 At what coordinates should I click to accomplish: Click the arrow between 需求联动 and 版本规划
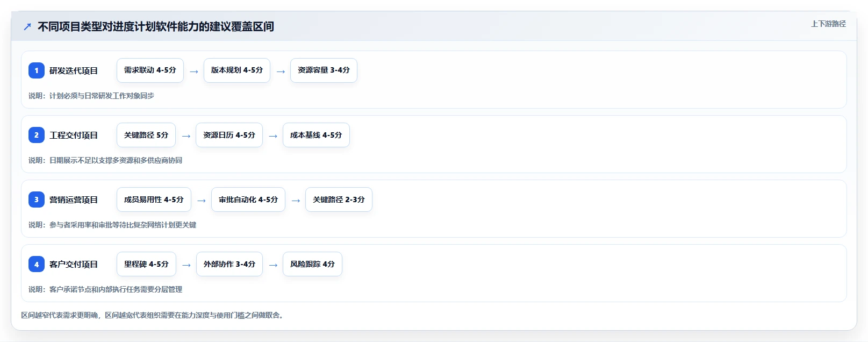pos(194,72)
